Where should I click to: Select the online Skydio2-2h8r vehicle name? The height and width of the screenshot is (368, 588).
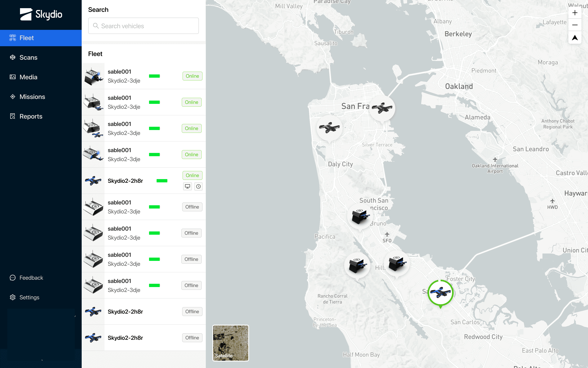pos(125,181)
